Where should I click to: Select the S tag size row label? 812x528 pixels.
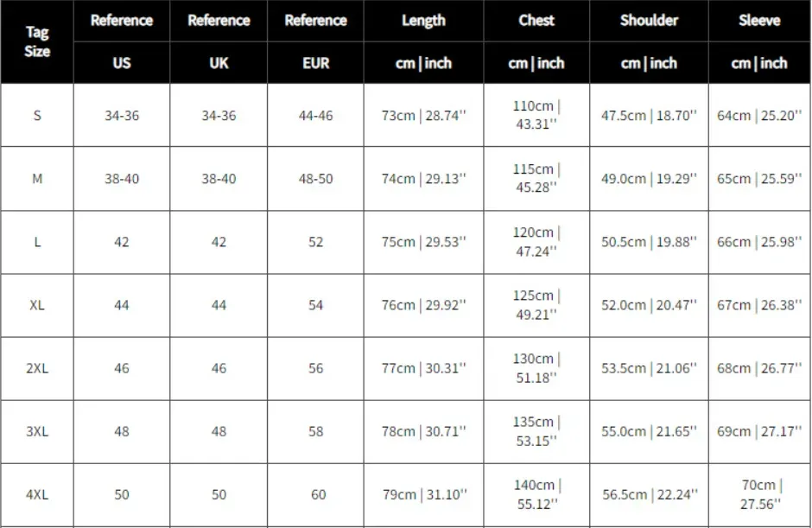[x=37, y=115]
